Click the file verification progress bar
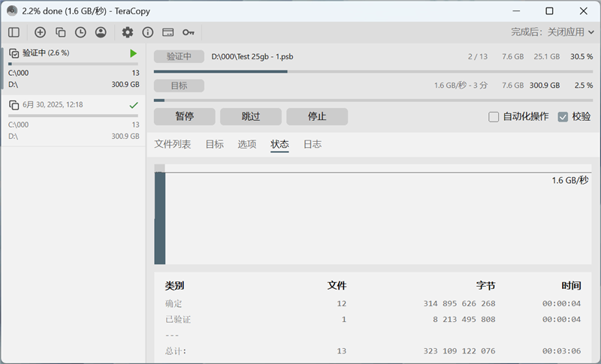Image resolution: width=601 pixels, height=364 pixels. (373, 71)
